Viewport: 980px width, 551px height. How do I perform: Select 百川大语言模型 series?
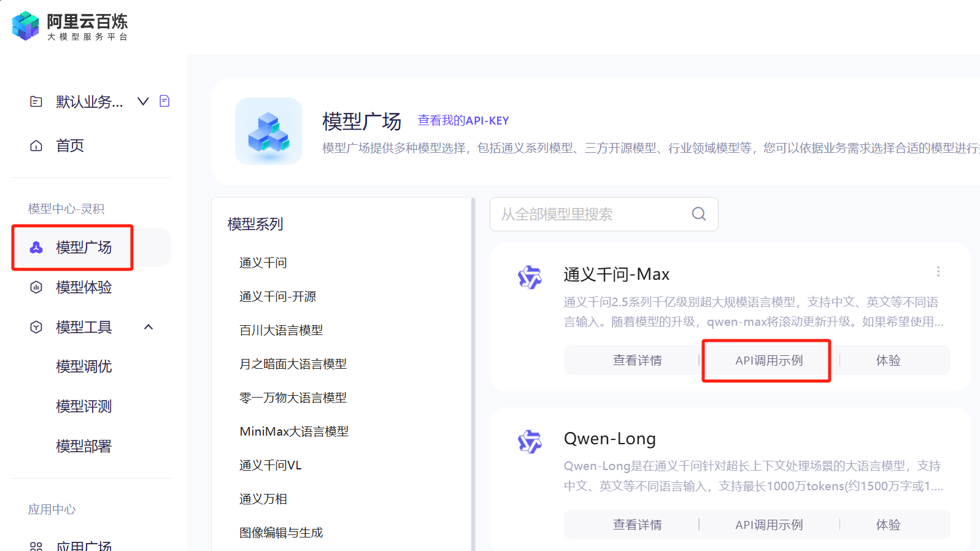click(281, 330)
